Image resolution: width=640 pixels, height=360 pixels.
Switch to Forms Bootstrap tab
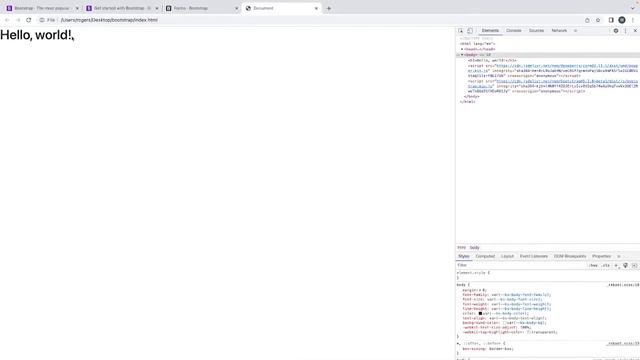tap(201, 8)
